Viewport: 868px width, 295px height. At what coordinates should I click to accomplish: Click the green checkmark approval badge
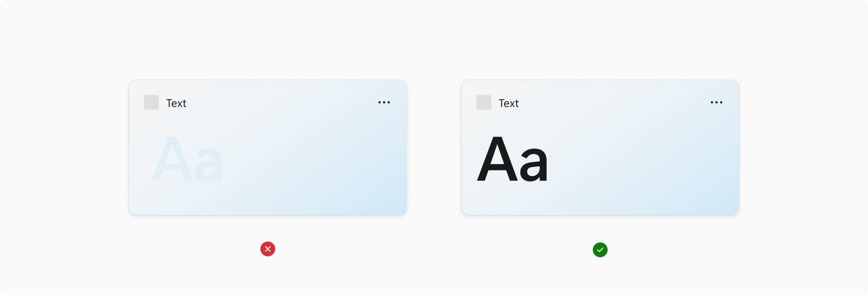point(600,249)
